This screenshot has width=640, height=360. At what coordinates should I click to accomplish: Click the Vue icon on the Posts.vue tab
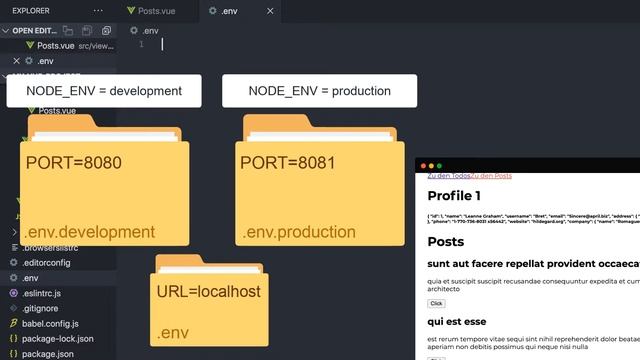[x=131, y=11]
